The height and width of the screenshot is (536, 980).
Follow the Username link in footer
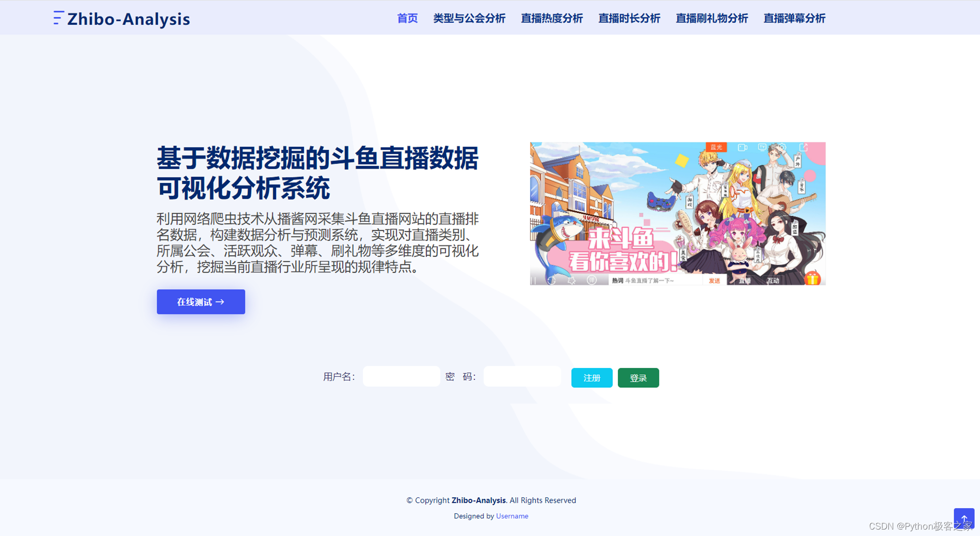[512, 516]
